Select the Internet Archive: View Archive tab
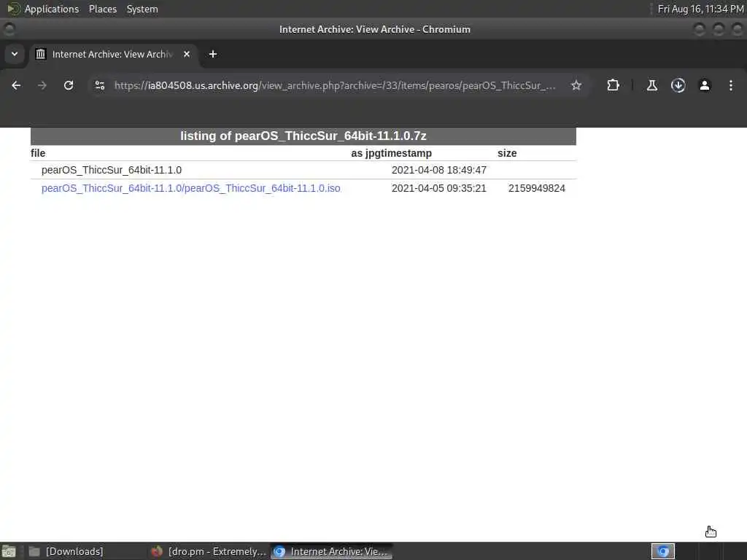The width and height of the screenshot is (747, 560). point(112,54)
